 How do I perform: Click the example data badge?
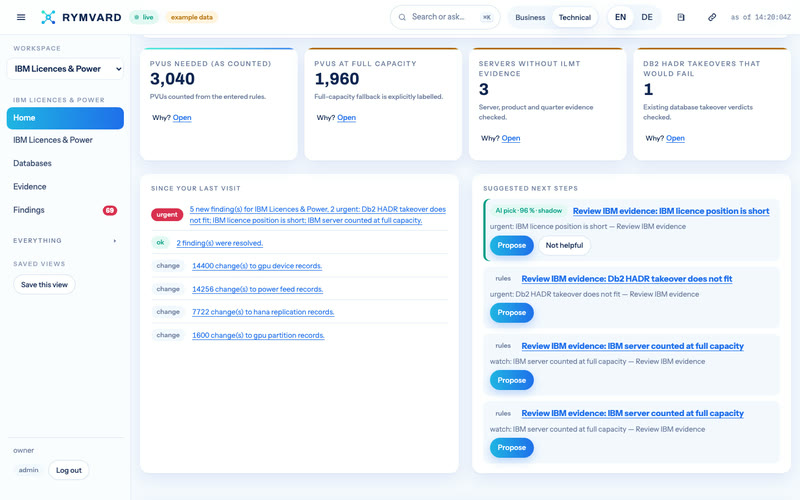(x=191, y=17)
